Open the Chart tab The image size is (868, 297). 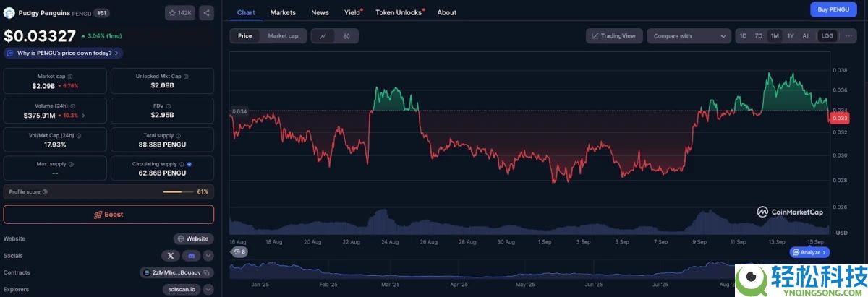tap(246, 12)
